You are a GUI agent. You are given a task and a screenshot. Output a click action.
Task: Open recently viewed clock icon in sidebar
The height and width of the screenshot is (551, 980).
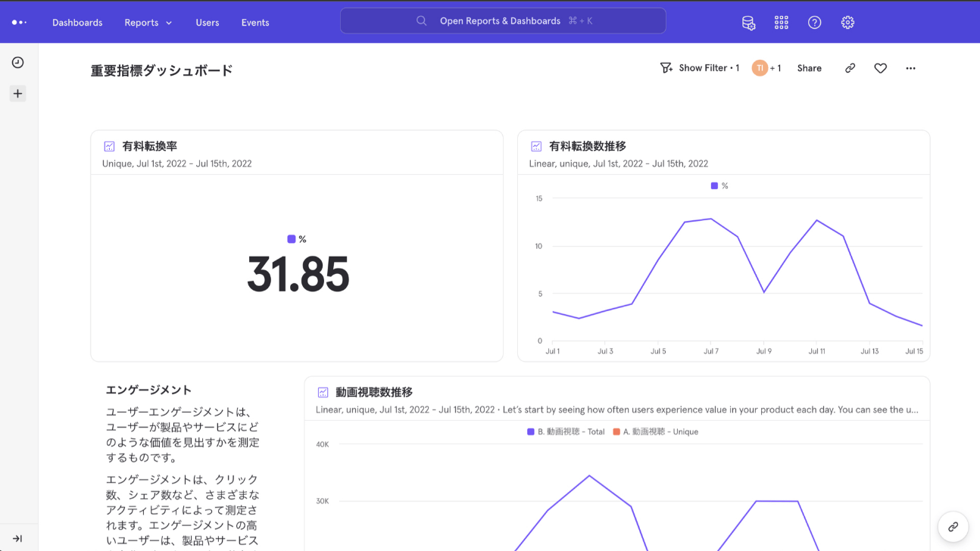coord(18,63)
